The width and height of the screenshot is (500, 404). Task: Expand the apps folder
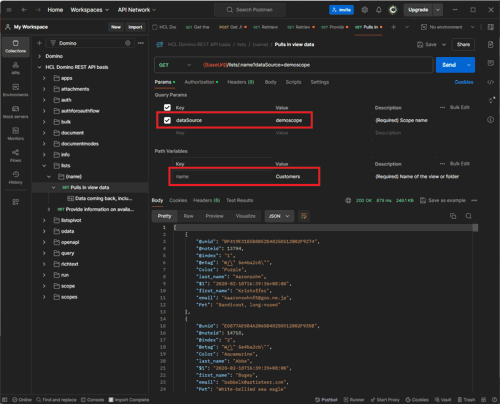coord(44,78)
